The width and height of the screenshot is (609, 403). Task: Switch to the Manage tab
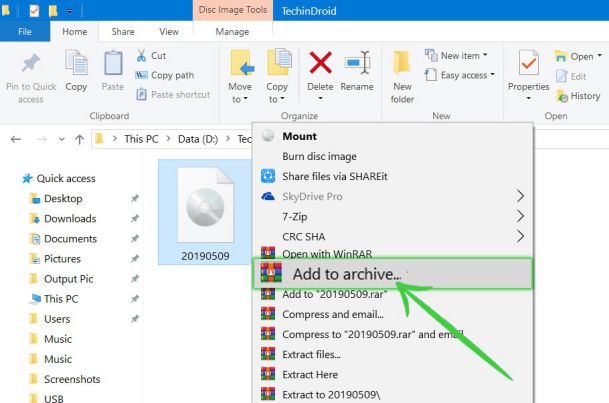[232, 31]
